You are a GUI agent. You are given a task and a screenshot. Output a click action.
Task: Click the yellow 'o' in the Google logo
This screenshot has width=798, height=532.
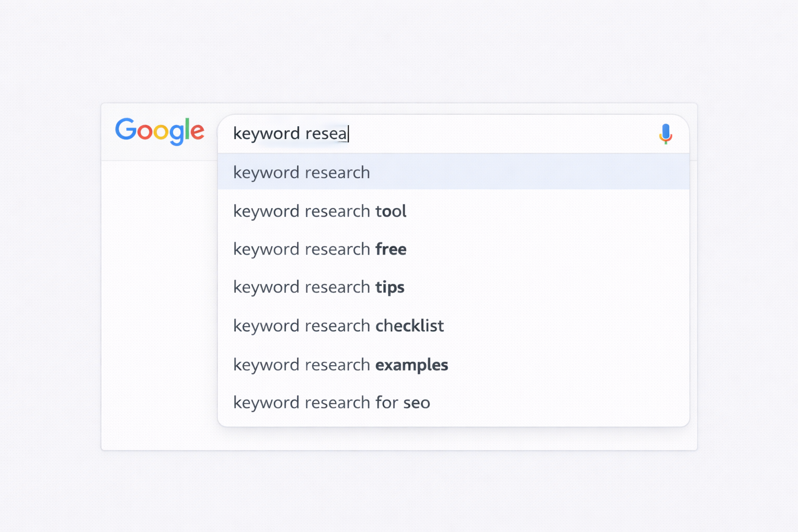click(x=161, y=131)
